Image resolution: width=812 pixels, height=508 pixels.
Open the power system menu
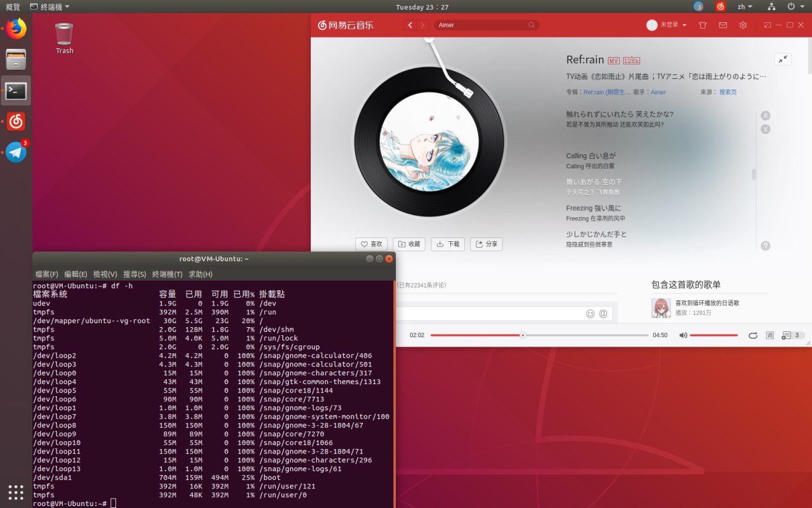[794, 6]
